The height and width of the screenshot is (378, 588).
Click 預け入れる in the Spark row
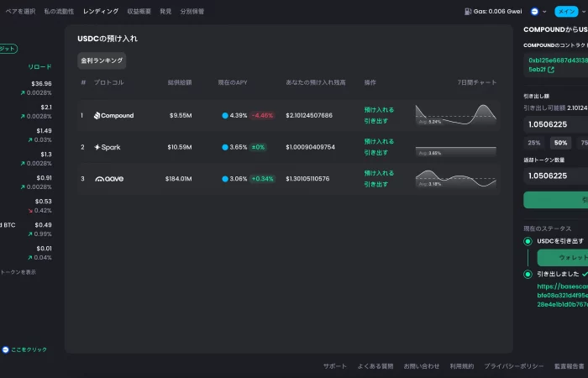[379, 141]
